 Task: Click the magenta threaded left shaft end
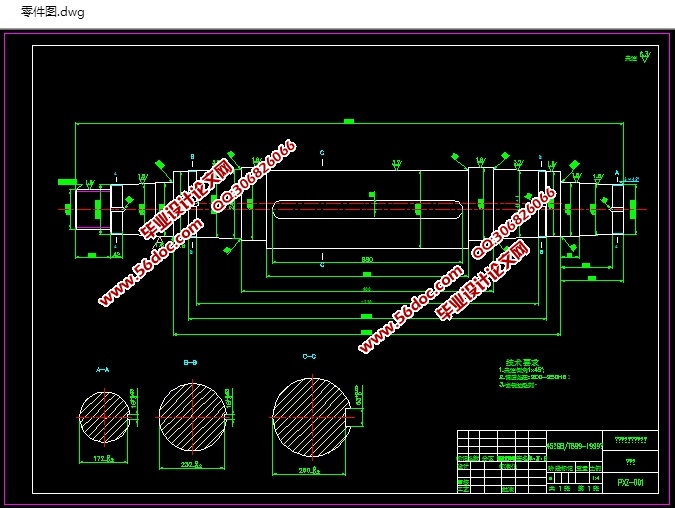point(90,209)
